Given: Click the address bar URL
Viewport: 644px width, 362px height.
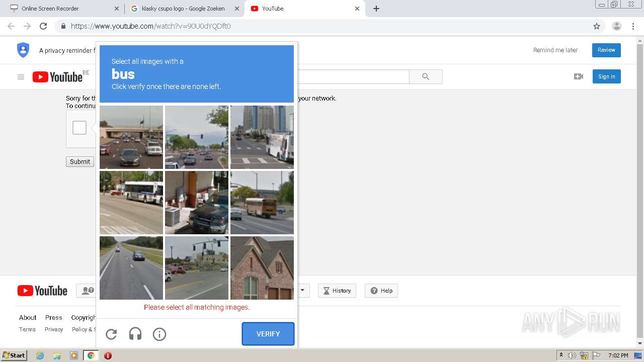Looking at the screenshot, I should 150,26.
